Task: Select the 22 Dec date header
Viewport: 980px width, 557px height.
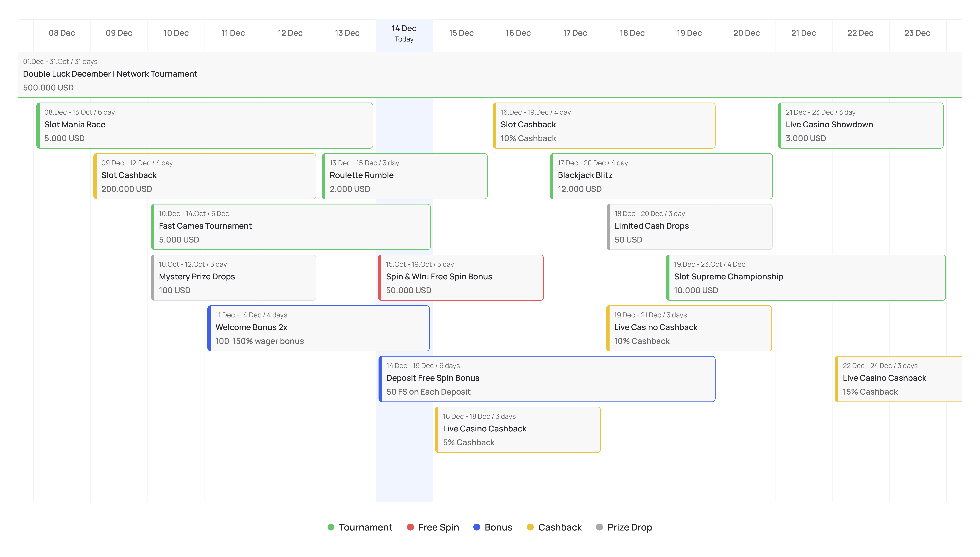Action: (x=860, y=33)
